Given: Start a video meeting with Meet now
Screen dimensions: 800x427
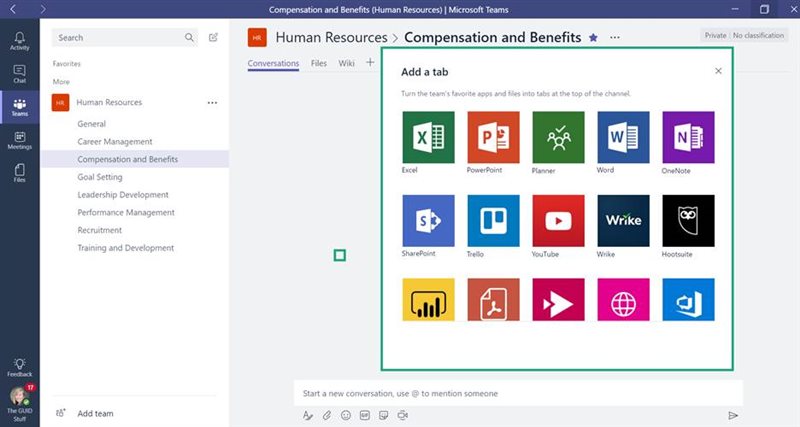Looking at the screenshot, I should pos(403,415).
